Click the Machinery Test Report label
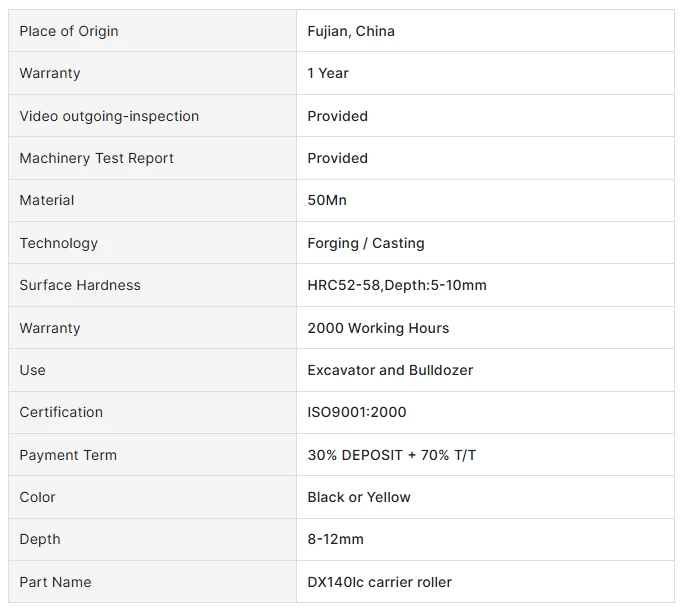Viewport: 680px width, 609px height. pos(96,158)
